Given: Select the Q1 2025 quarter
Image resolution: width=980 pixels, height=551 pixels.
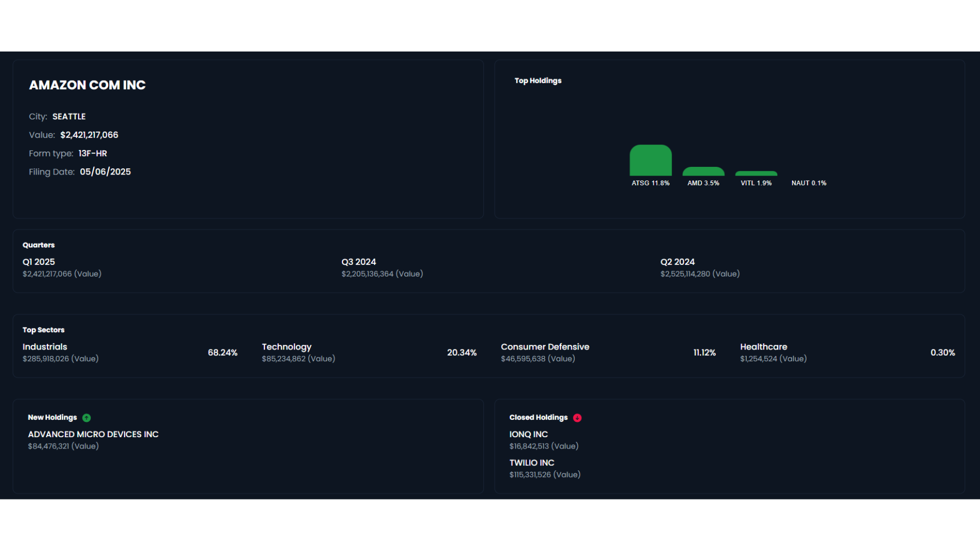Looking at the screenshot, I should pos(39,262).
